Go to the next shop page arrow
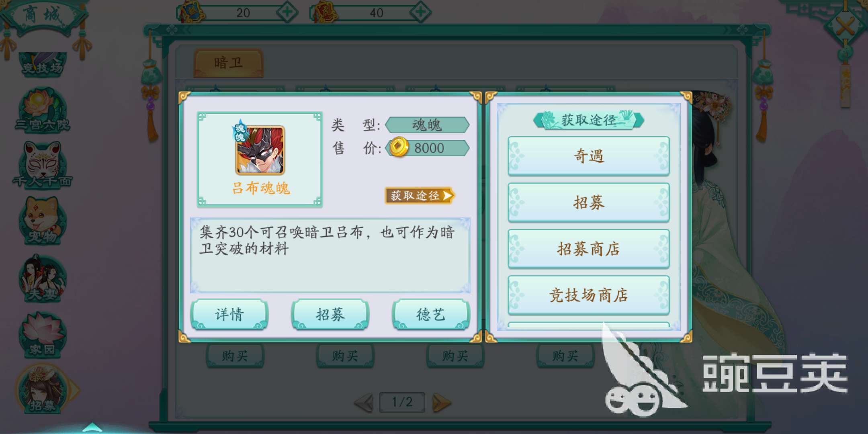Viewport: 868px width, 434px height. [441, 403]
